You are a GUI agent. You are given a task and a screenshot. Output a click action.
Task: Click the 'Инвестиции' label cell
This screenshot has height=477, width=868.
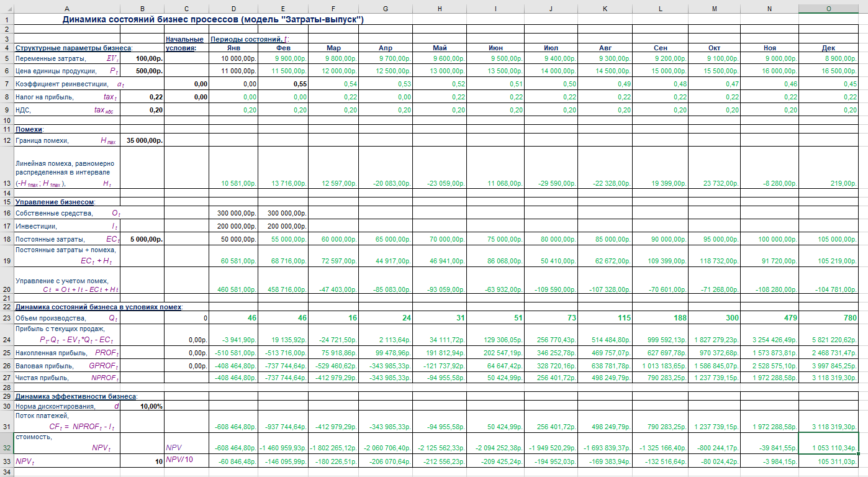click(66, 226)
